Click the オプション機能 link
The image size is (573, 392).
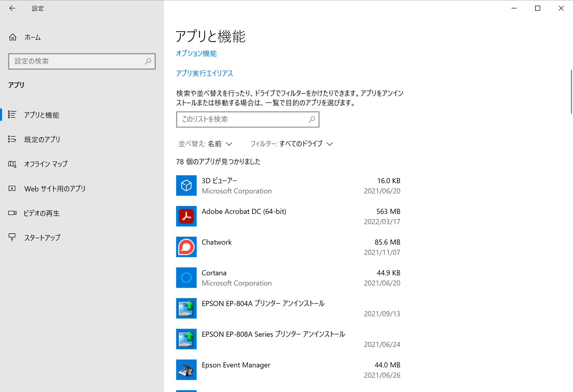(x=196, y=53)
